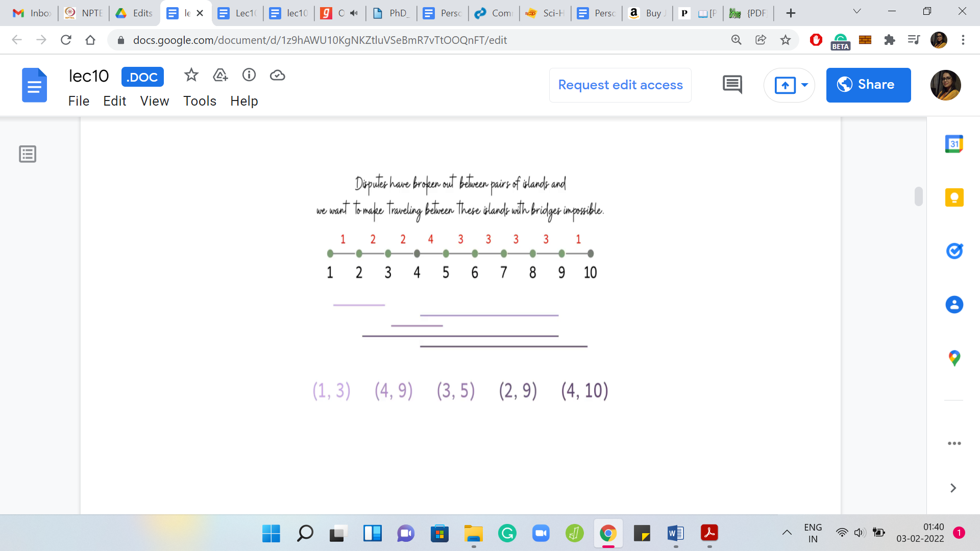The height and width of the screenshot is (551, 980).
Task: Click the zoom magnifier icon in address bar
Action: click(x=736, y=40)
